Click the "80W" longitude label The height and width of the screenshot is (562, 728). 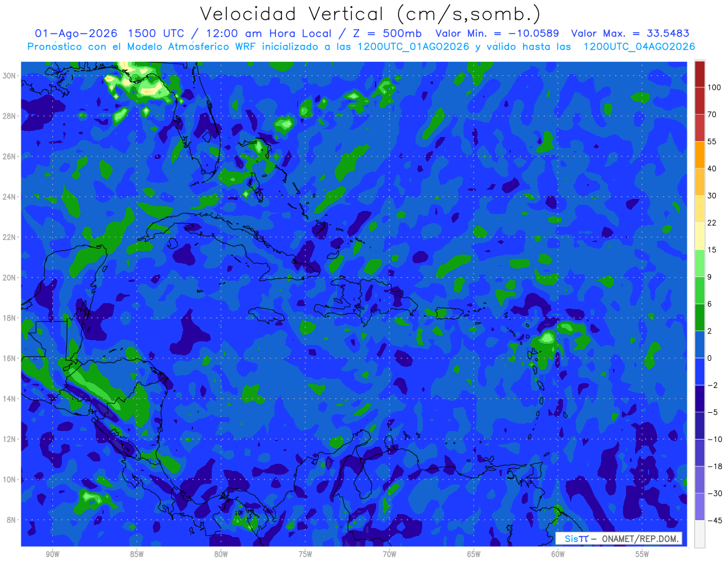[x=221, y=554]
